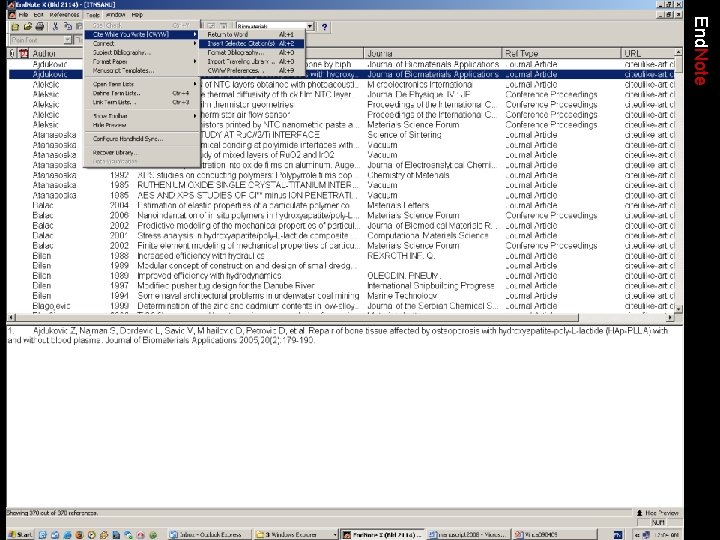Select the Blagojevic 1999 reference row
The image size is (720, 540).
click(x=341, y=306)
